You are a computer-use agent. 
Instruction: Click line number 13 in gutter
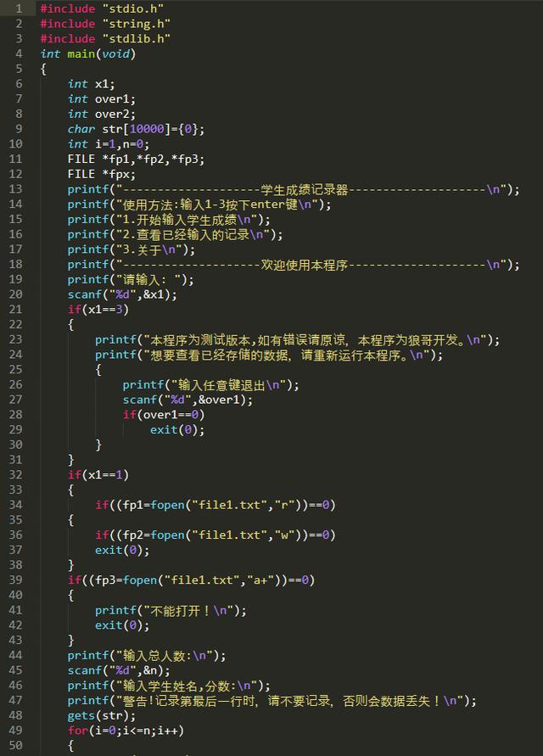pyautogui.click(x=15, y=189)
